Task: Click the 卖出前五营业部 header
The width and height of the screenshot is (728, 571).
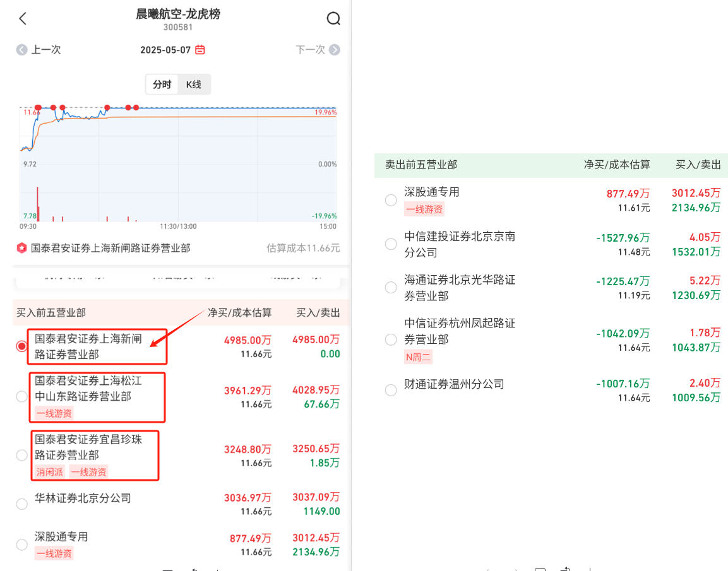Action: (421, 165)
